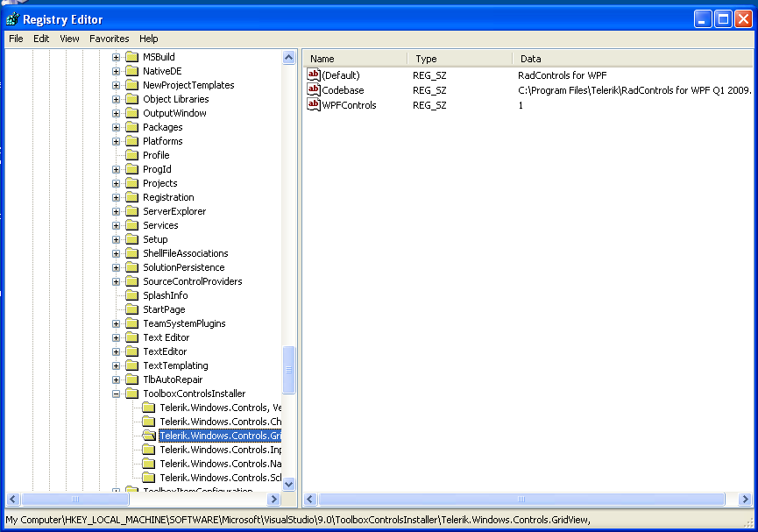This screenshot has height=532, width=758.
Task: Click the 'RadControls for WPF' data cell
Action: [563, 75]
